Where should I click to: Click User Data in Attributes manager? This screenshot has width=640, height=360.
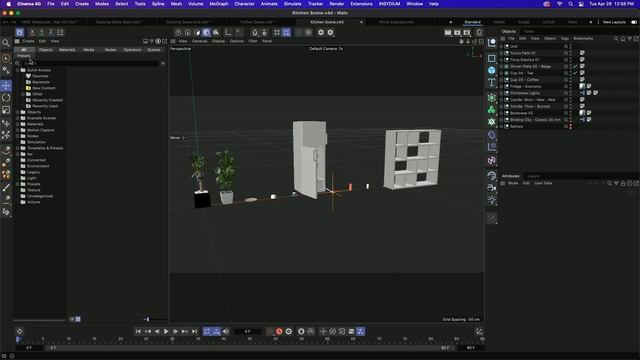pyautogui.click(x=543, y=183)
